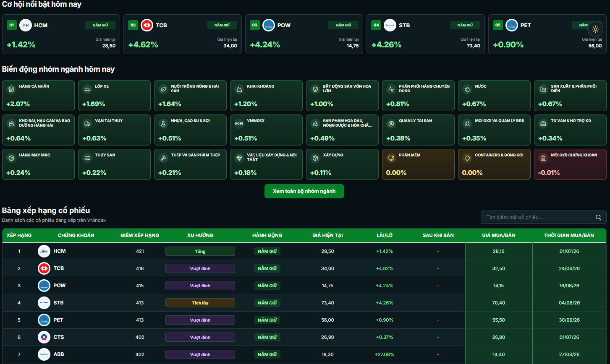Click the Tích lũy trend tag in STB row
Viewport: 610px width, 364px height.
[x=200, y=303]
